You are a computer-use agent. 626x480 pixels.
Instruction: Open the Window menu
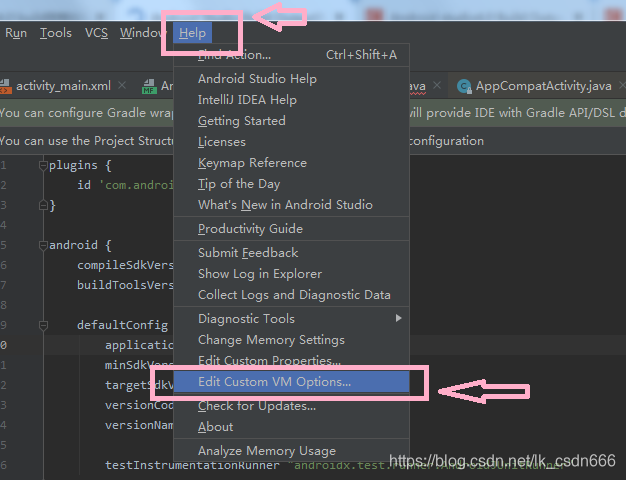click(x=141, y=33)
